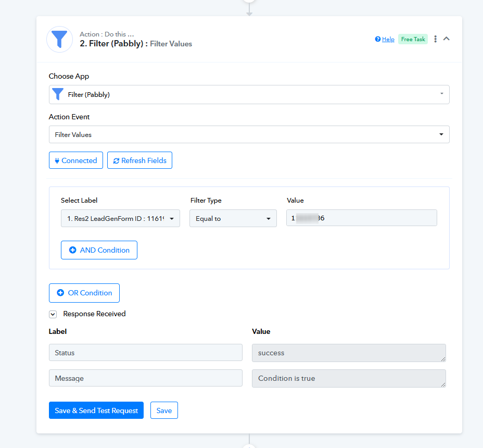Viewport: 483px width, 448px height.
Task: Click the Status label field
Action: [x=145, y=353]
